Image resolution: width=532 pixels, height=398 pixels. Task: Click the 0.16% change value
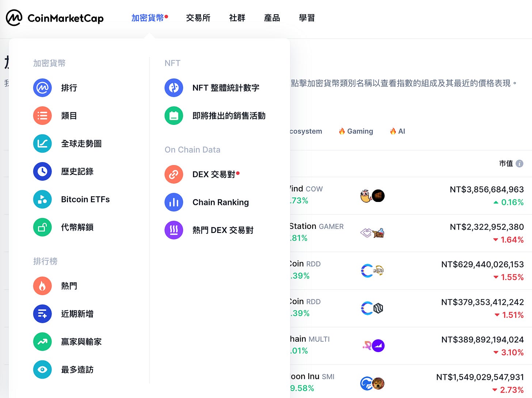click(x=512, y=202)
